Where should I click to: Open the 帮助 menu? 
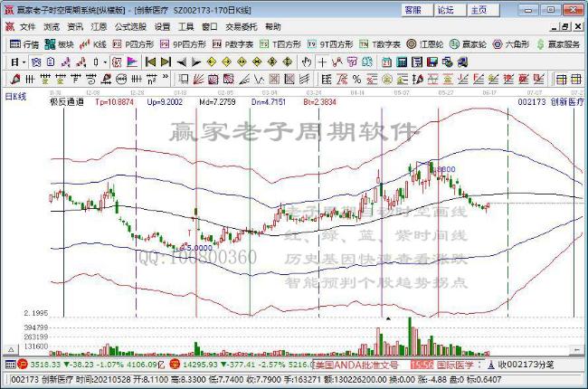pyautogui.click(x=273, y=27)
